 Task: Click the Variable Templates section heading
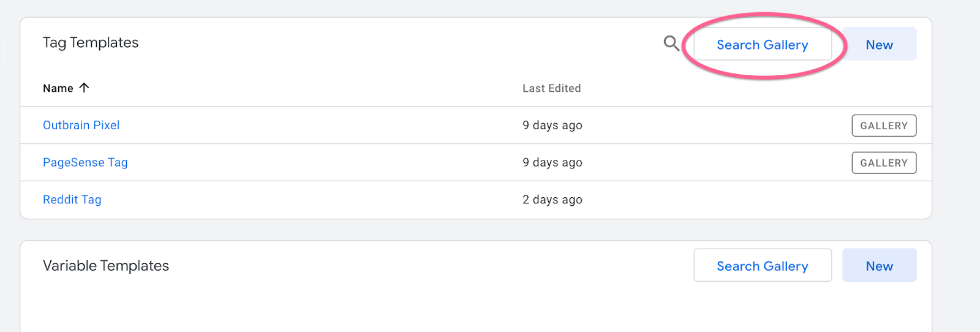point(106,265)
